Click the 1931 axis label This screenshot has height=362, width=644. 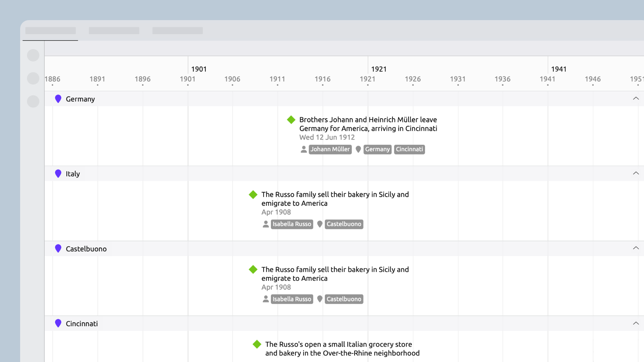(x=458, y=79)
